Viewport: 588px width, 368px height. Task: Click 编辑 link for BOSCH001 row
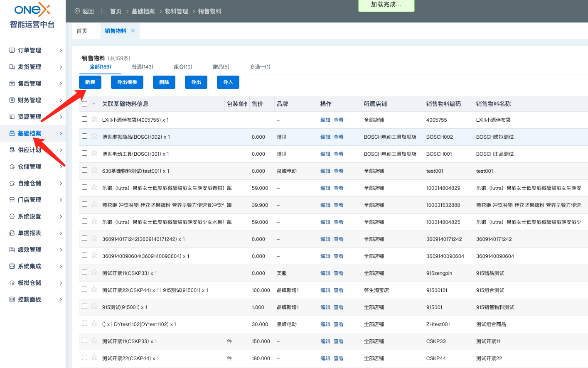325,154
